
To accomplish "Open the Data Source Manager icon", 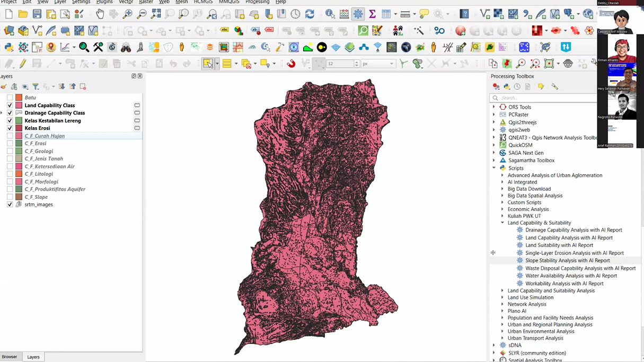I will point(9,31).
